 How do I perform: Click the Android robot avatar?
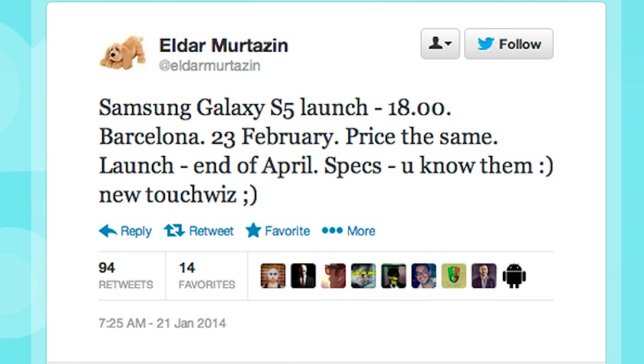[x=514, y=276]
